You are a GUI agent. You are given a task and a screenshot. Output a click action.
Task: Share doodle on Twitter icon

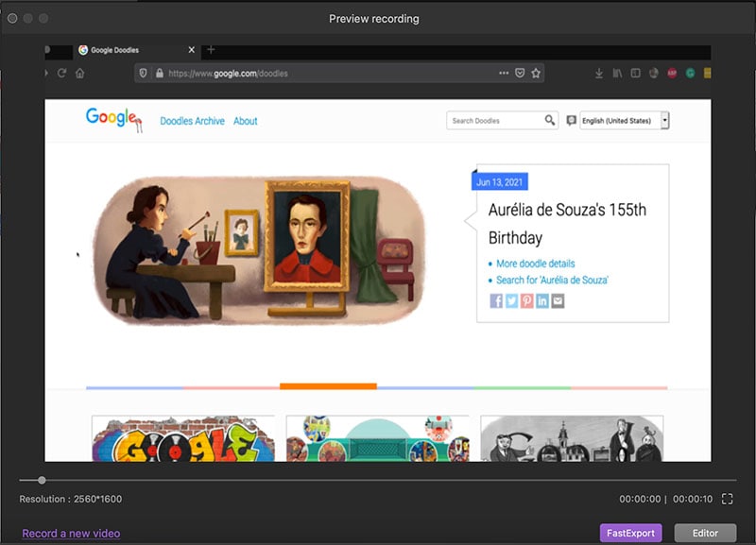(x=511, y=301)
